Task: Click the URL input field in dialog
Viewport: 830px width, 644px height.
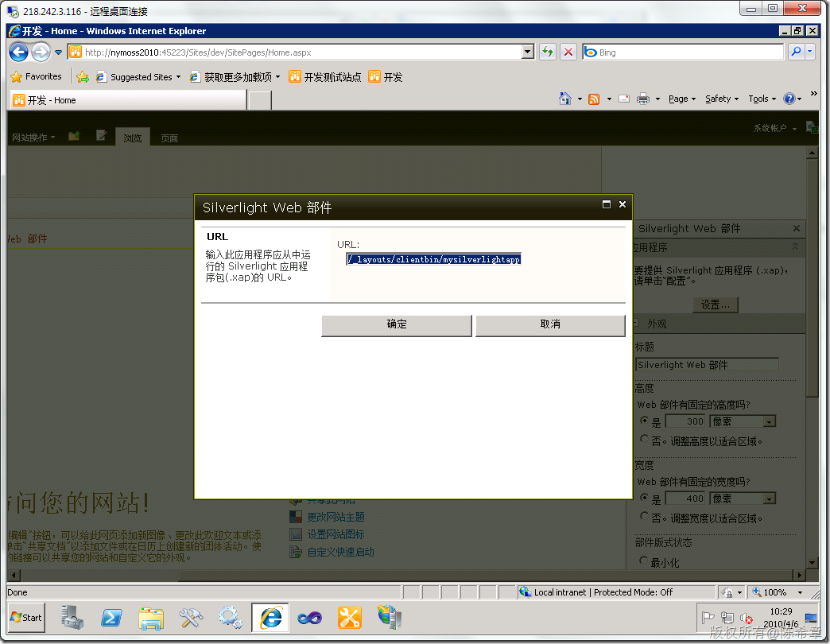Action: [x=433, y=259]
